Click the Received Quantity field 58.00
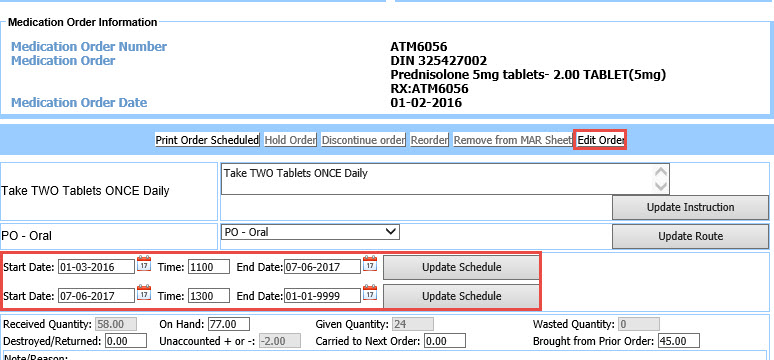The height and width of the screenshot is (360, 774). pyautogui.click(x=116, y=324)
